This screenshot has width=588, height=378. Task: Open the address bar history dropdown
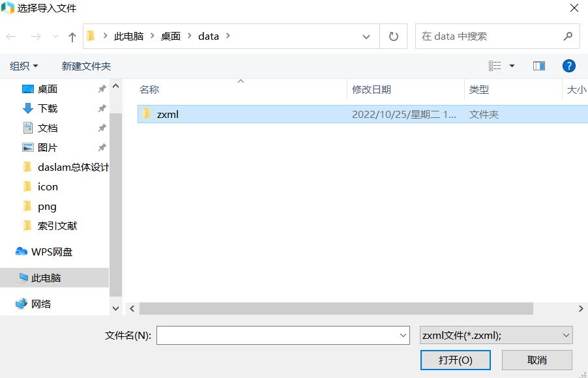pos(366,36)
